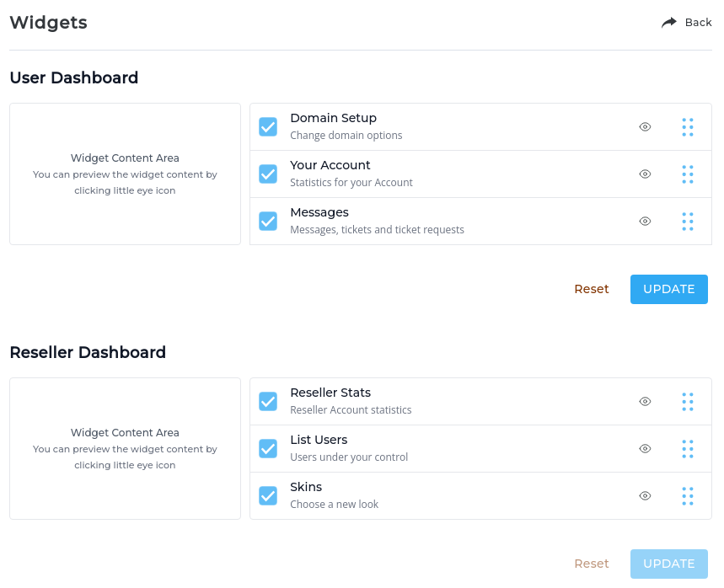Disable the Reseller Stats checkbox
724x588 pixels.
(268, 401)
